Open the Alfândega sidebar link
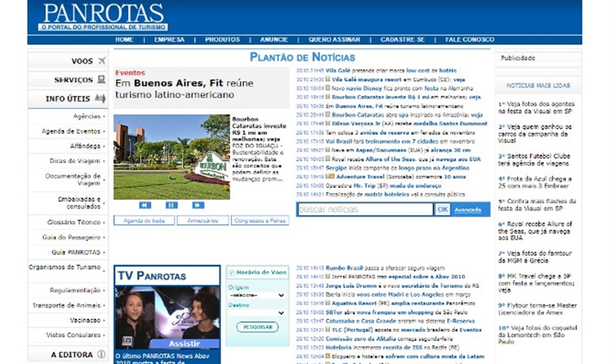Image resolution: width=610 pixels, height=364 pixels. pyautogui.click(x=85, y=146)
